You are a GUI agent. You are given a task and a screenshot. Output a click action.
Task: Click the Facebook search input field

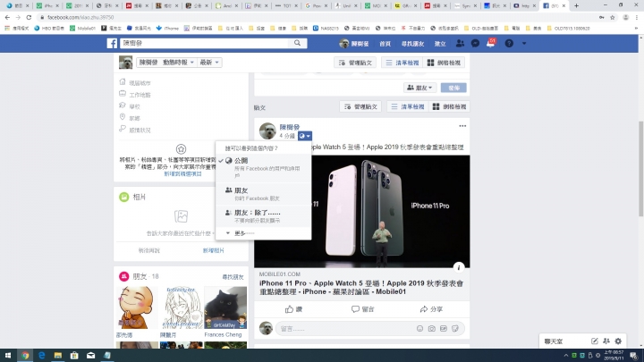[205, 43]
